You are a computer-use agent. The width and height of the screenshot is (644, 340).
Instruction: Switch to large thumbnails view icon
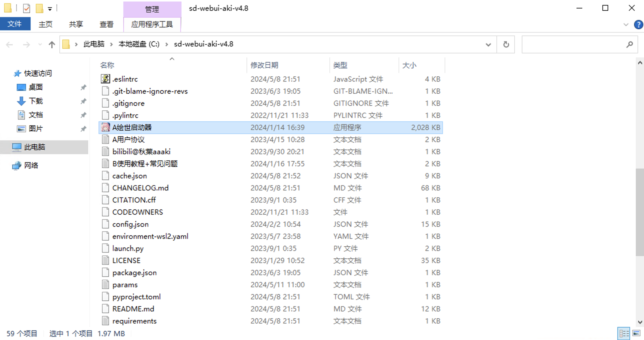coord(636,334)
